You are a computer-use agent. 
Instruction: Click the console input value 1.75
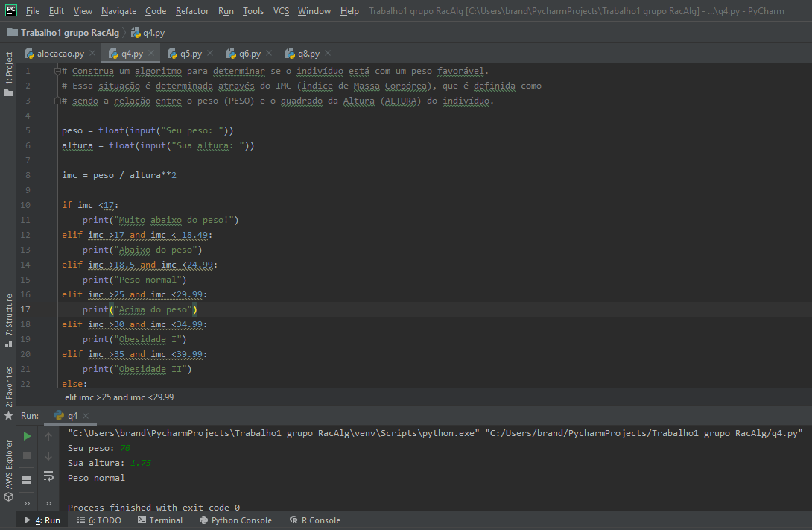(x=140, y=463)
